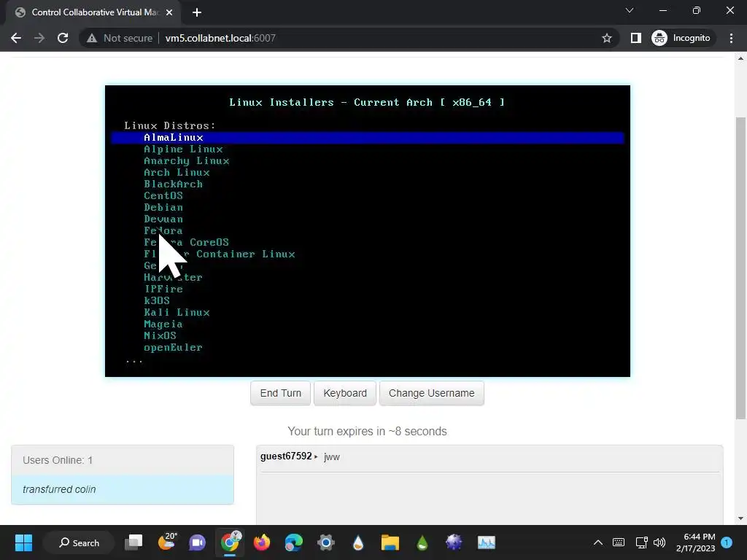The width and height of the screenshot is (747, 560).
Task: Open the notification badge in the tray
Action: coord(727,542)
